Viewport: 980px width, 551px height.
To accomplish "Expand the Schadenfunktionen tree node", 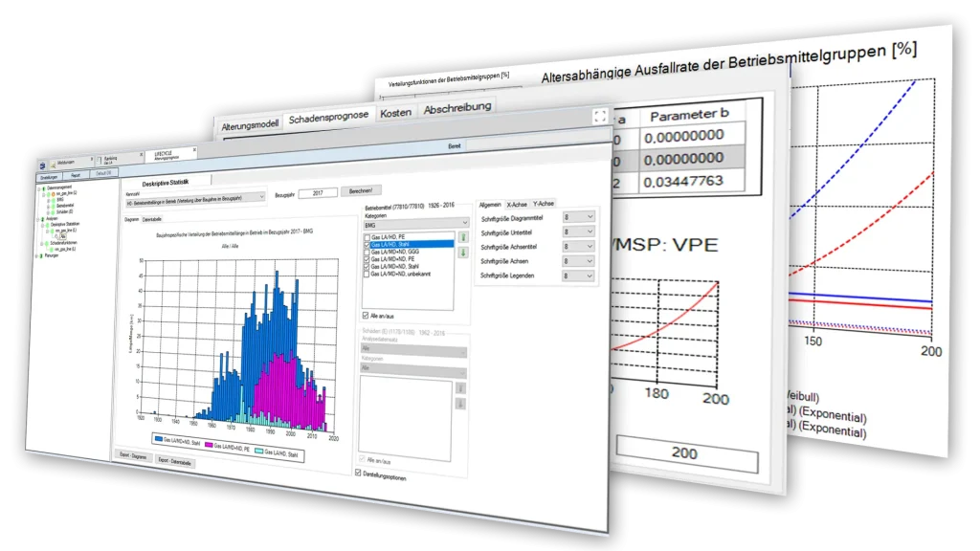I will coord(42,243).
